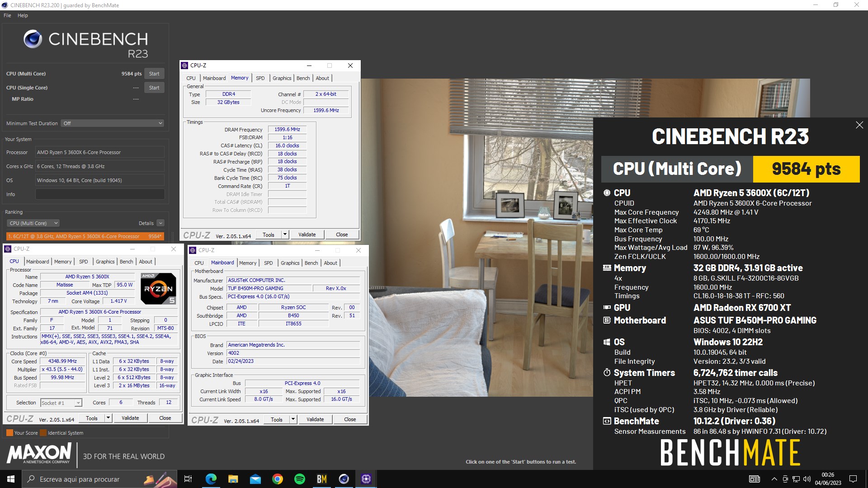The image size is (868, 488).
Task: Open the volume control tray icon
Action: [807, 479]
